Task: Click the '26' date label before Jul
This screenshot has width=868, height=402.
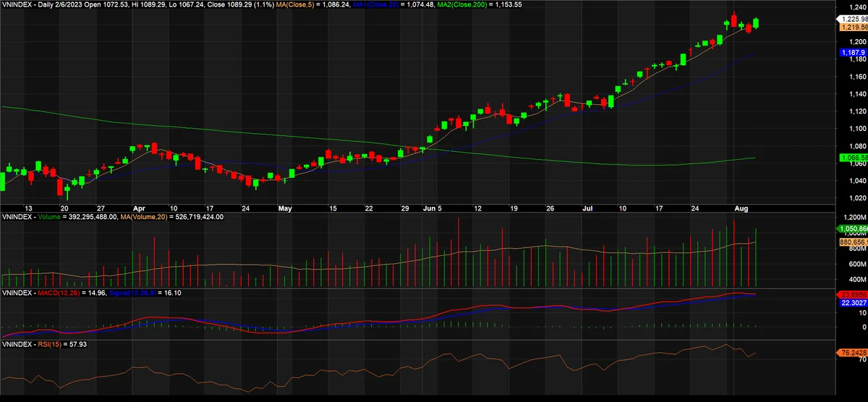Action: tap(551, 208)
